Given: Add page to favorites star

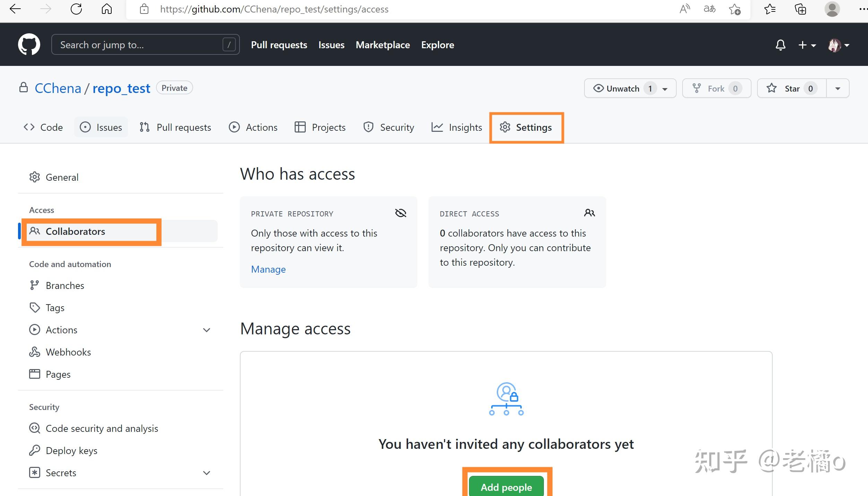Looking at the screenshot, I should pos(734,9).
